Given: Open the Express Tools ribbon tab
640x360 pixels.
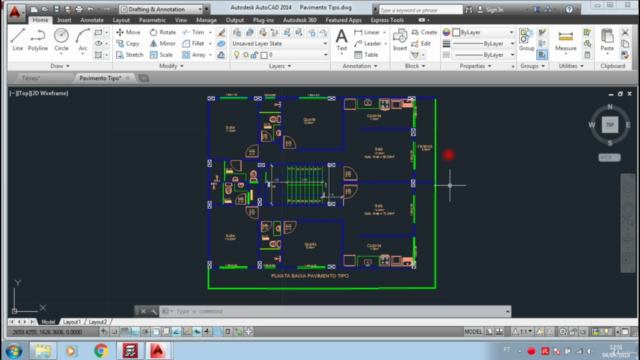Looking at the screenshot, I should coord(387,20).
